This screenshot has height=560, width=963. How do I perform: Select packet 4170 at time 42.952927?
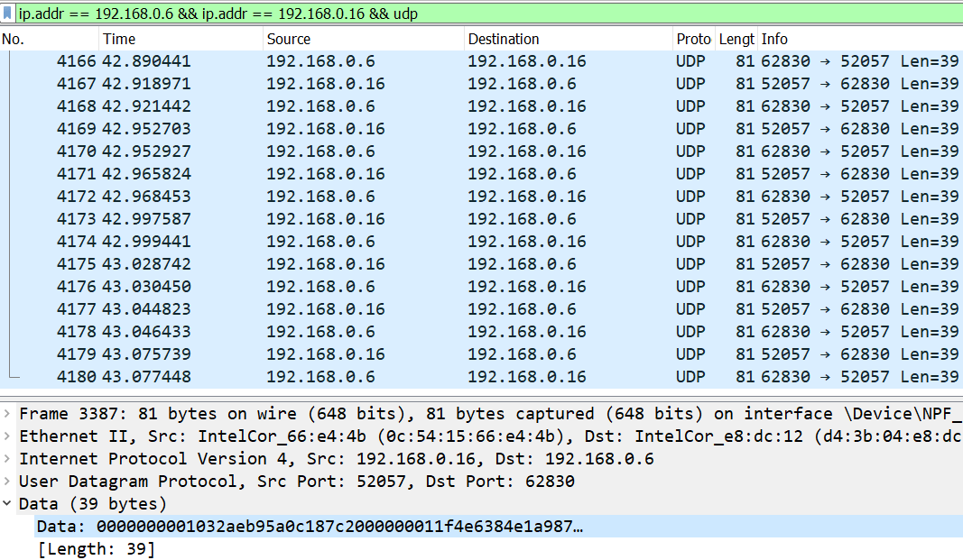361,151
